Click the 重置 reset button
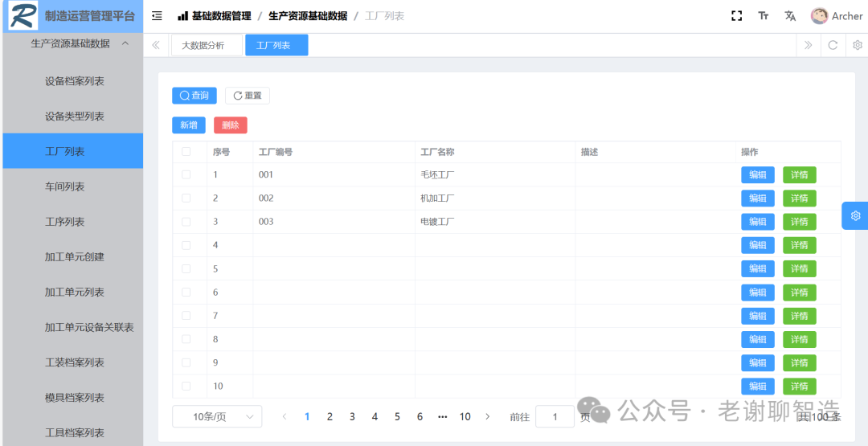868x446 pixels. click(248, 96)
